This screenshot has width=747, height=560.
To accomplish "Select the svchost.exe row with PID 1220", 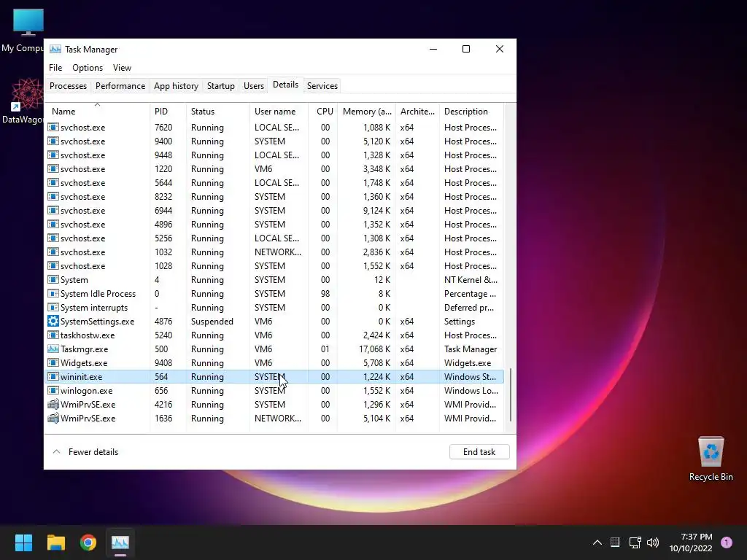I will click(x=274, y=169).
